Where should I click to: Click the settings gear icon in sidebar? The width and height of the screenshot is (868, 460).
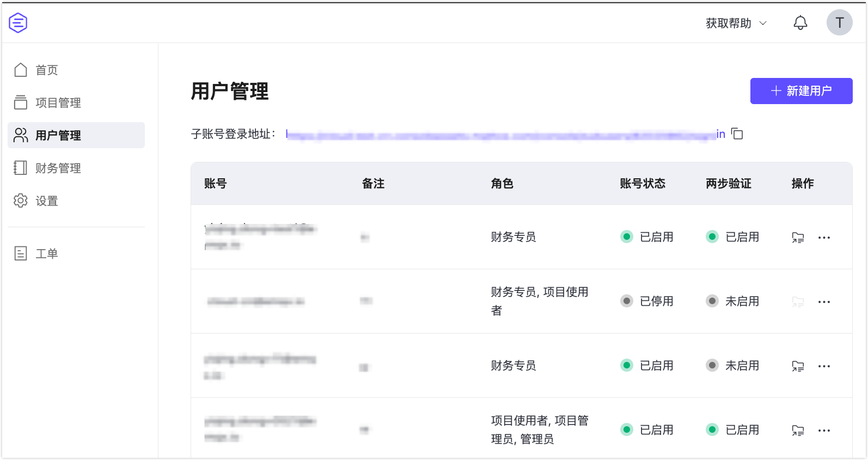(21, 201)
